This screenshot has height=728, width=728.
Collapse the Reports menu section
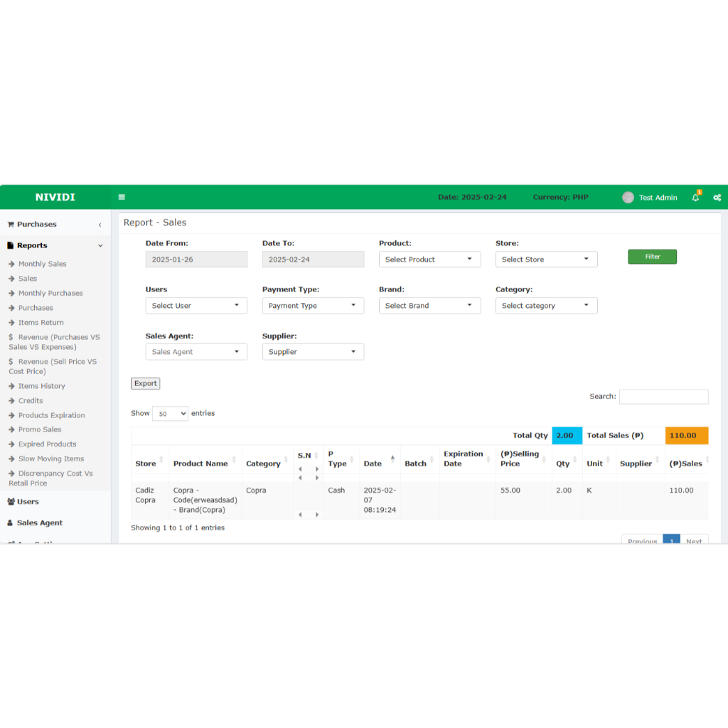100,246
